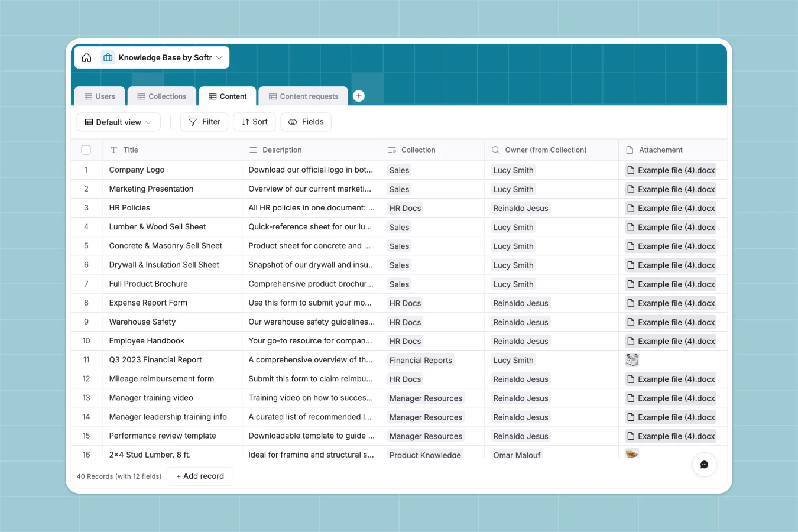Screen dimensions: 798x532
Task: Select the Filter funnel icon
Action: [193, 122]
